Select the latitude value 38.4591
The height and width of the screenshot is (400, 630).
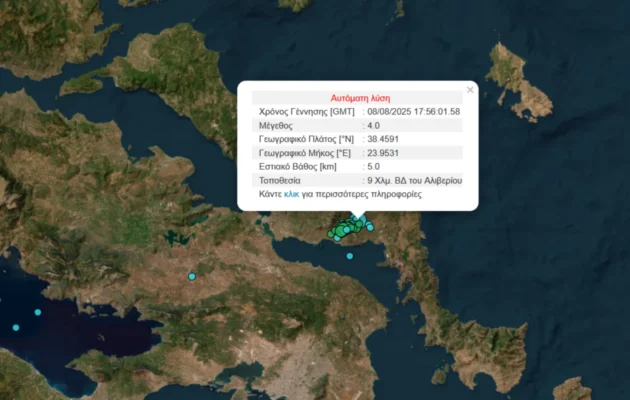[383, 139]
